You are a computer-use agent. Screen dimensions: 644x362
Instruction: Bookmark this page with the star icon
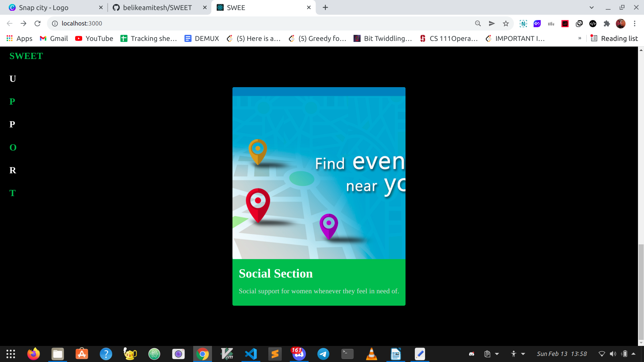(x=506, y=23)
